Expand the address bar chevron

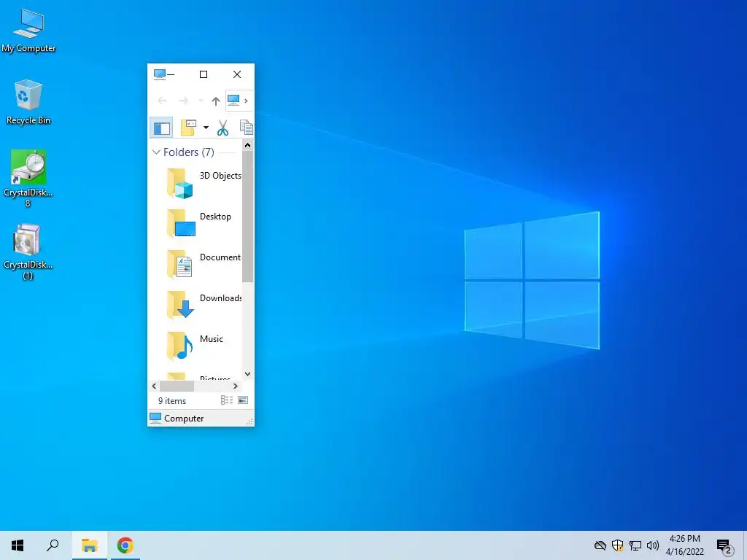pos(246,101)
